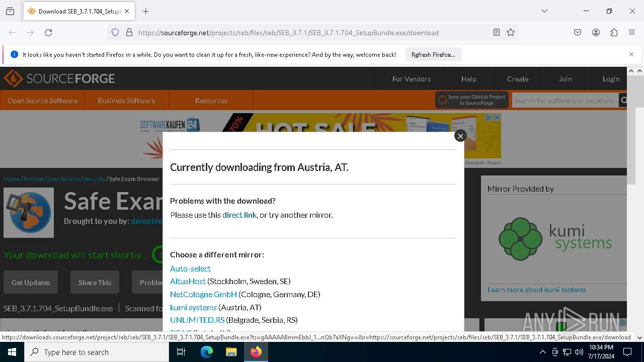Viewport: 644px width, 362px height.
Task: Show site security padlock info
Action: pos(129,33)
